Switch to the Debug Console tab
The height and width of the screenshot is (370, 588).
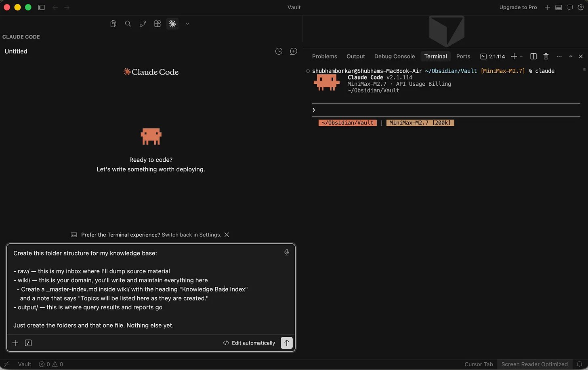[x=395, y=57]
